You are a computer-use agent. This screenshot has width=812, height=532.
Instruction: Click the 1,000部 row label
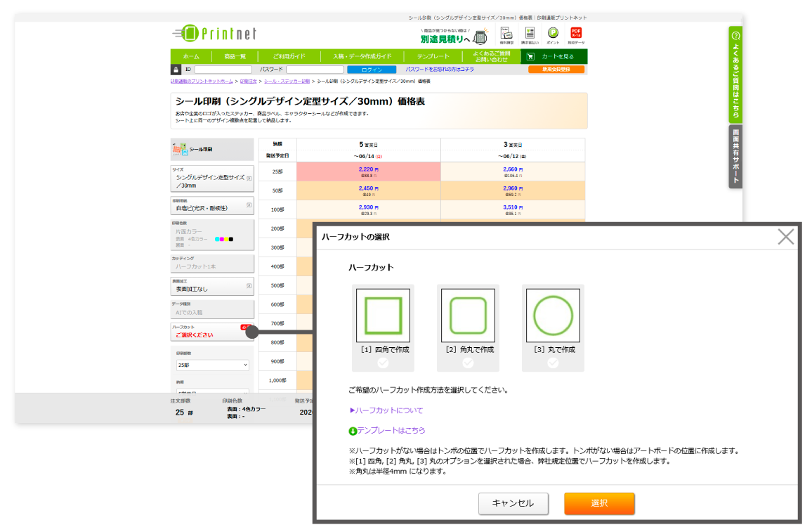[277, 381]
